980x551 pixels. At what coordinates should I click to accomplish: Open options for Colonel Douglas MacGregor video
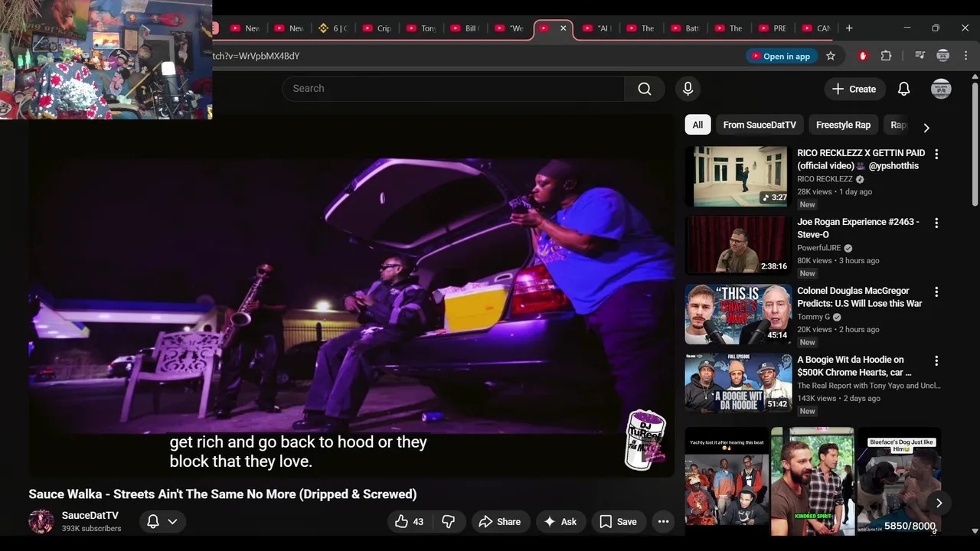[x=936, y=292]
